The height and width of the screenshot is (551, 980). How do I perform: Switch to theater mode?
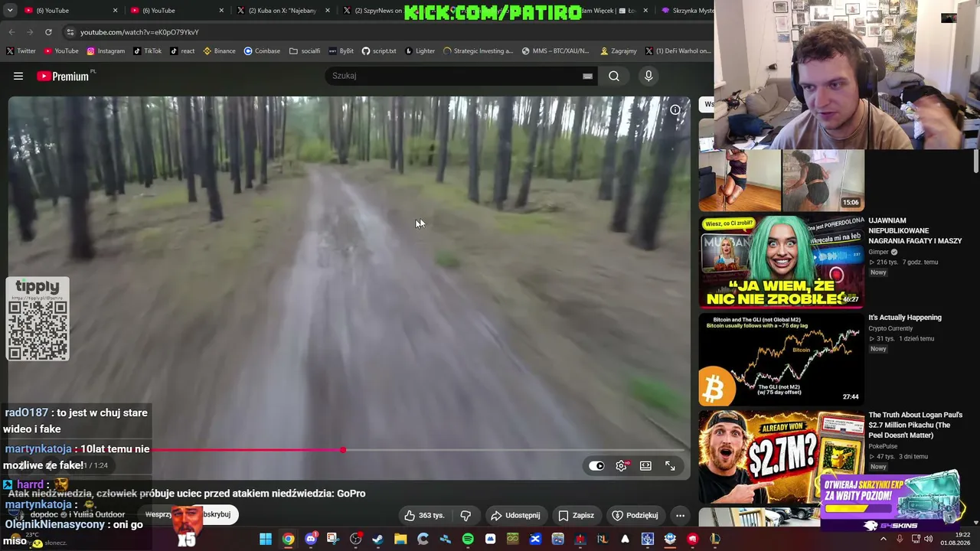click(645, 465)
